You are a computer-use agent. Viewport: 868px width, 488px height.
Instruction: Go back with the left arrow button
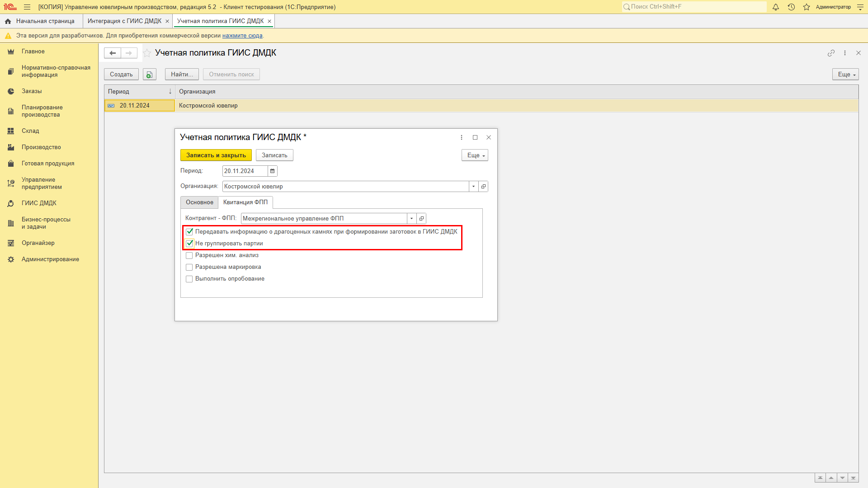[113, 53]
